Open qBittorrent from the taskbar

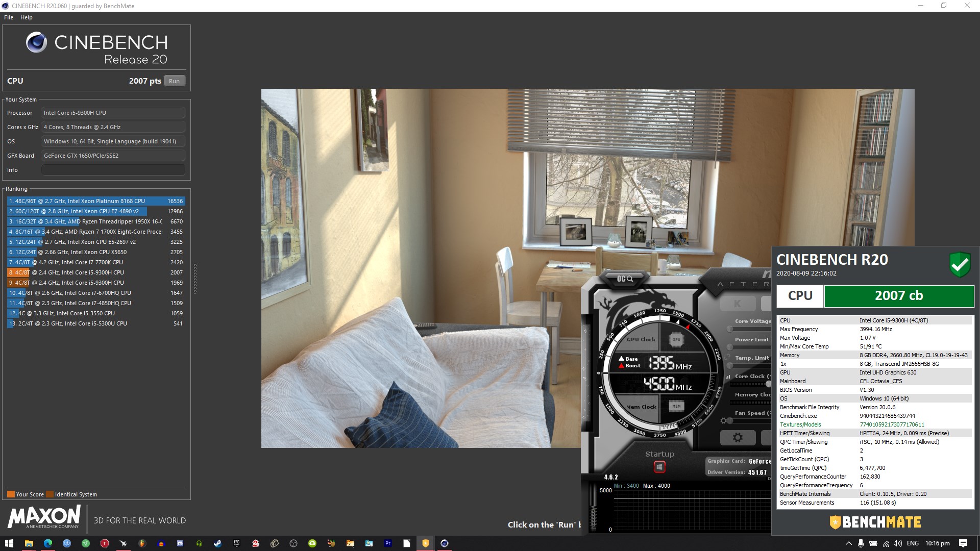point(66,543)
